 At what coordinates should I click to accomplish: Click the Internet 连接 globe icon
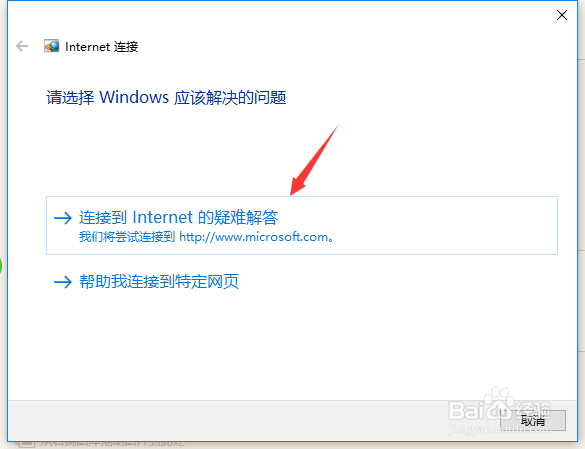[51, 46]
